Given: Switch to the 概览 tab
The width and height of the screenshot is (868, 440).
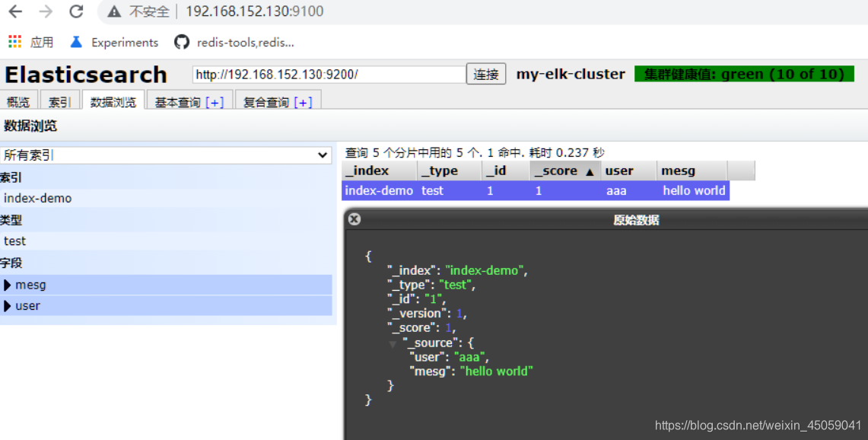Looking at the screenshot, I should (x=18, y=102).
